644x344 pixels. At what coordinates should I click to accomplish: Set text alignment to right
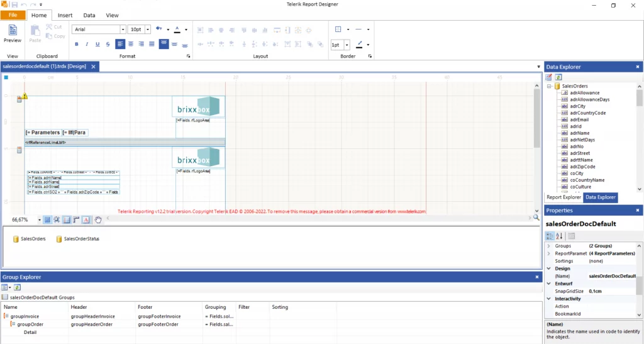coord(142,44)
